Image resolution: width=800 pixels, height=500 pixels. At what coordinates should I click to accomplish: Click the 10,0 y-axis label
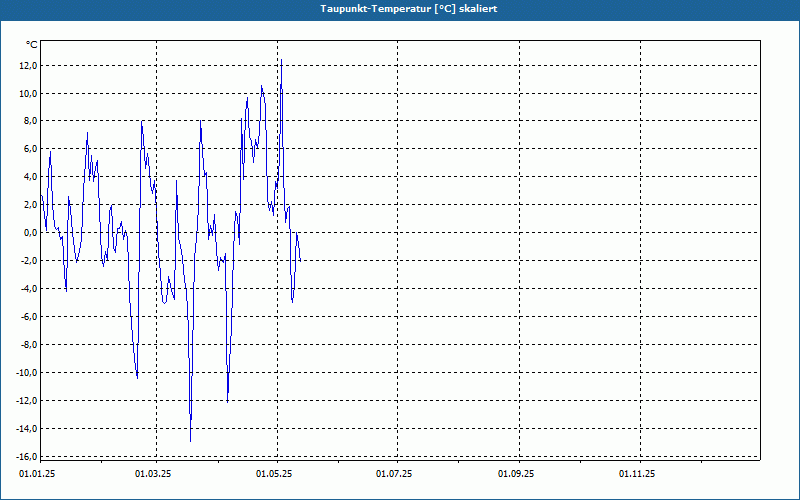coord(28,93)
